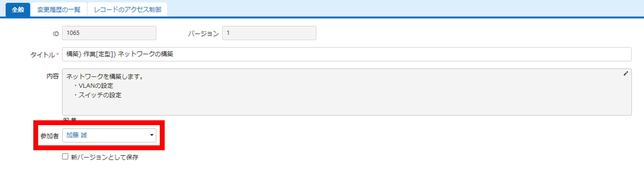Click the film-strip icon below 内容
Screen dimensions: 644x184
pos(73,119)
